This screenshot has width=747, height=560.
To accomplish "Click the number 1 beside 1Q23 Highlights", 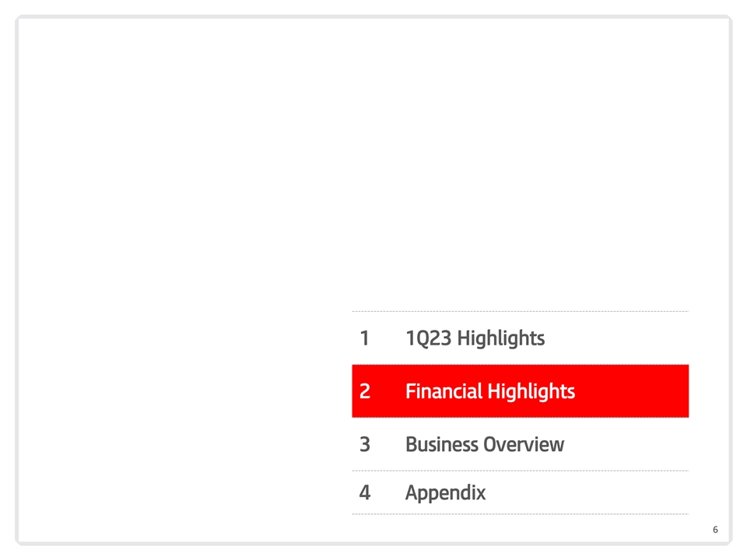I will point(364,338).
